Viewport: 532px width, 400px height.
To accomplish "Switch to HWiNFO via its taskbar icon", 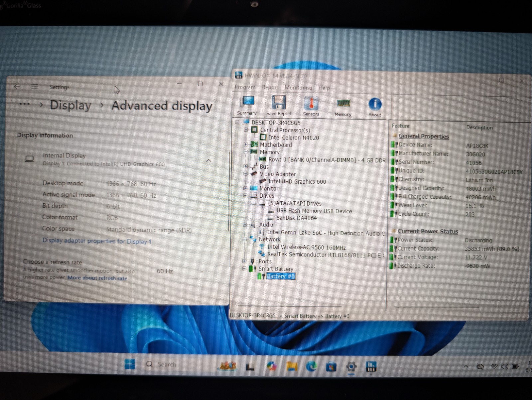I will click(371, 367).
